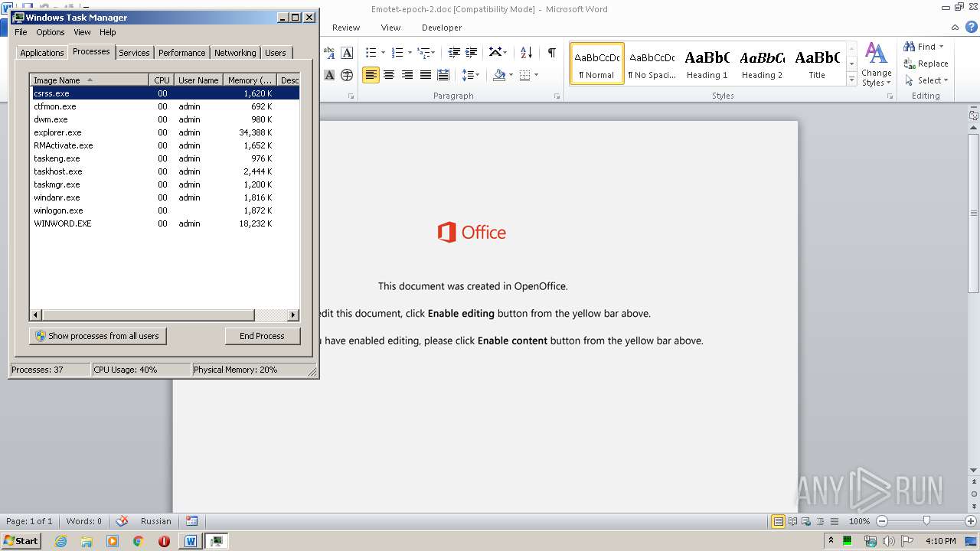
Task: Click the End Process button
Action: coord(262,336)
